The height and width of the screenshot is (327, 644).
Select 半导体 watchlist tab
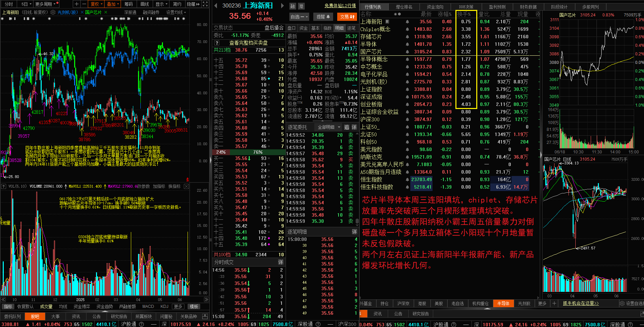[x=503, y=303]
